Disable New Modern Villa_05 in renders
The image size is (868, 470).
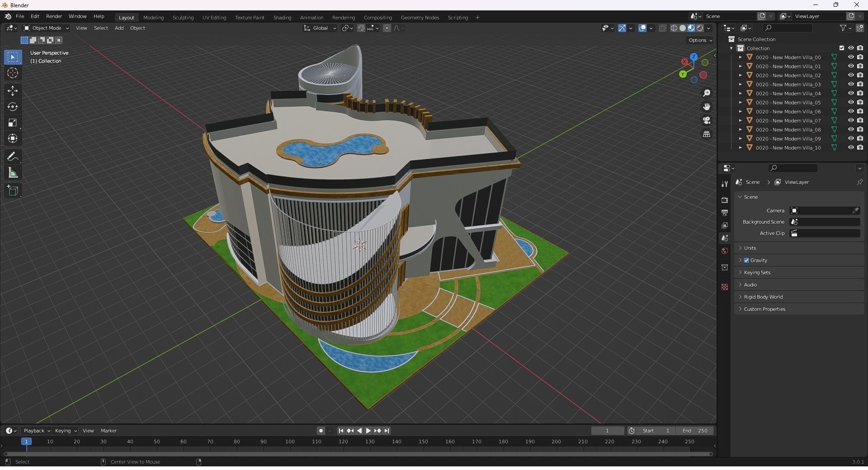pos(860,103)
